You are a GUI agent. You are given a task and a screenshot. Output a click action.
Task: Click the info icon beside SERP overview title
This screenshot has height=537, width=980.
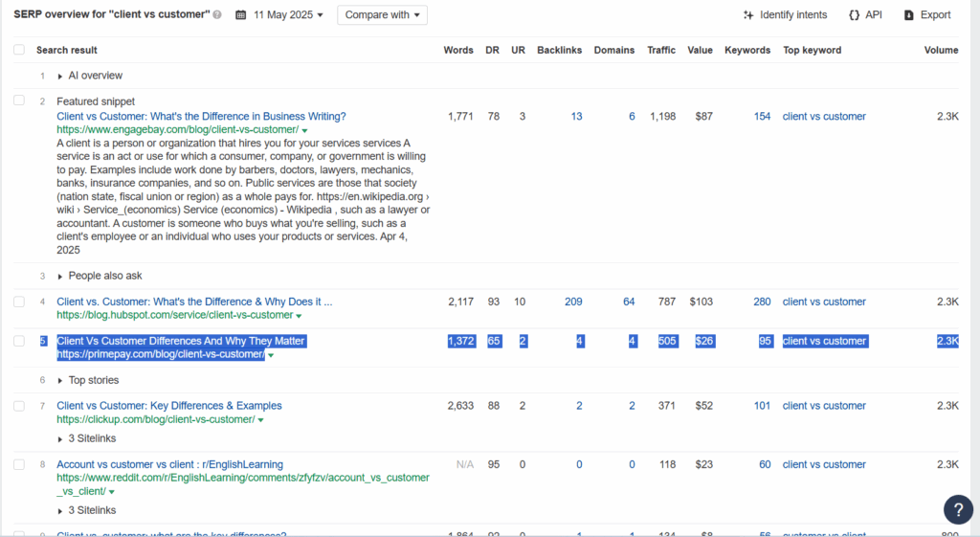217,14
